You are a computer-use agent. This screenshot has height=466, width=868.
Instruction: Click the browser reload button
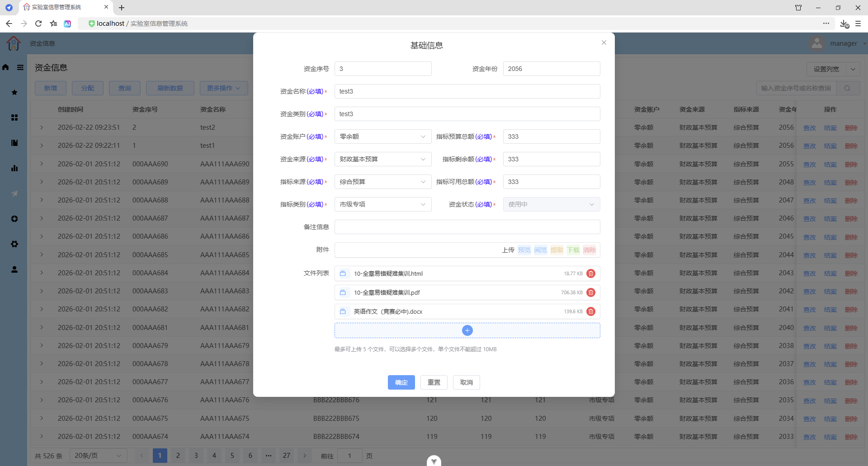(38, 24)
